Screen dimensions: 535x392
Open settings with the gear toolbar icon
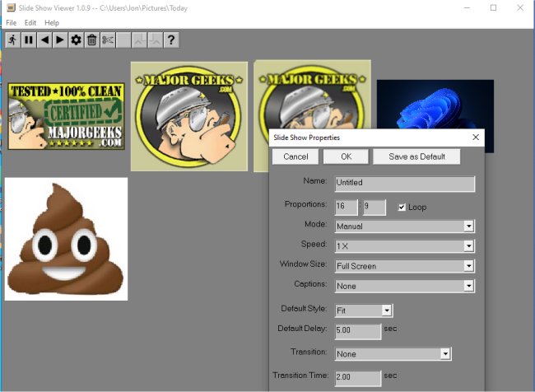(x=76, y=40)
